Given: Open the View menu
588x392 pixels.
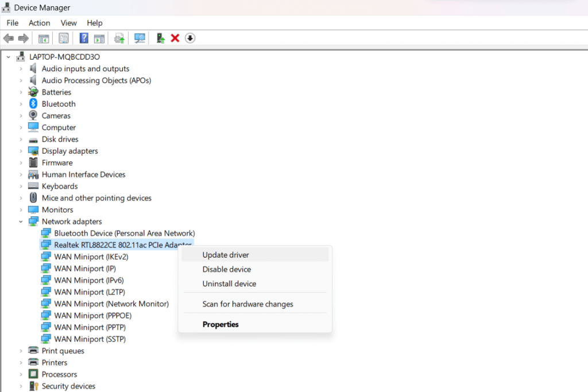Looking at the screenshot, I should pyautogui.click(x=68, y=23).
